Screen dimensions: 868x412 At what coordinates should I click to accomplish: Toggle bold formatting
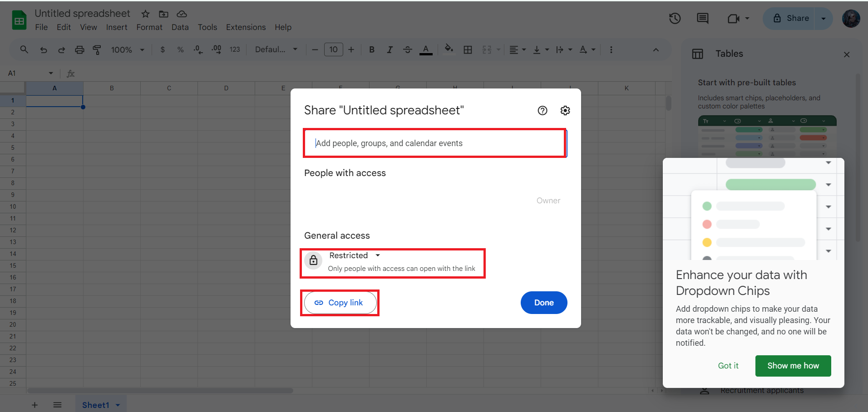[372, 50]
